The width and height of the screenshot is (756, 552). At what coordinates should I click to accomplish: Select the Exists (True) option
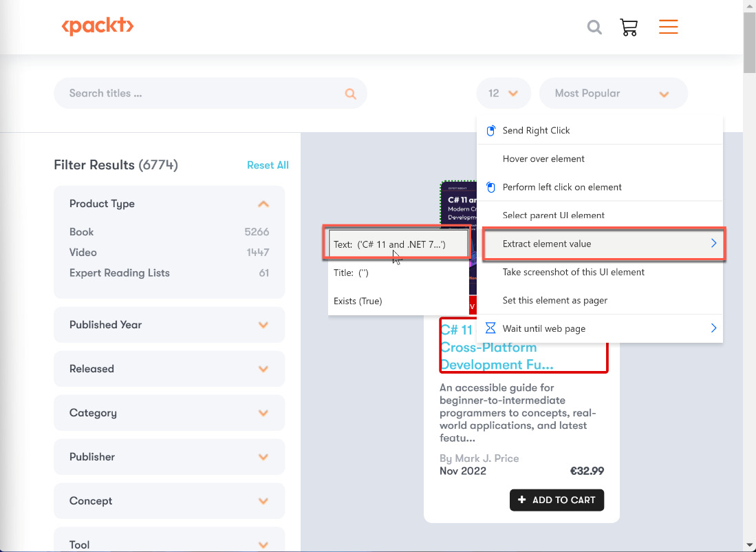pos(398,301)
